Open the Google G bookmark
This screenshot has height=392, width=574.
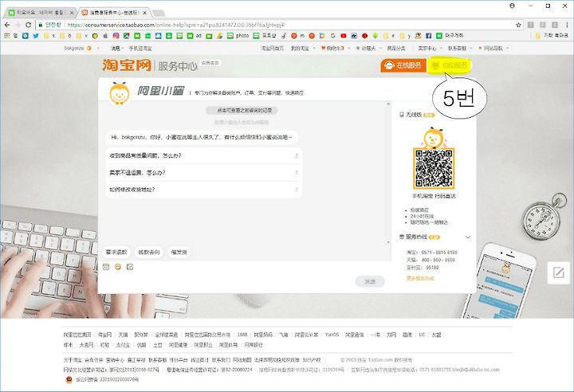point(332,36)
